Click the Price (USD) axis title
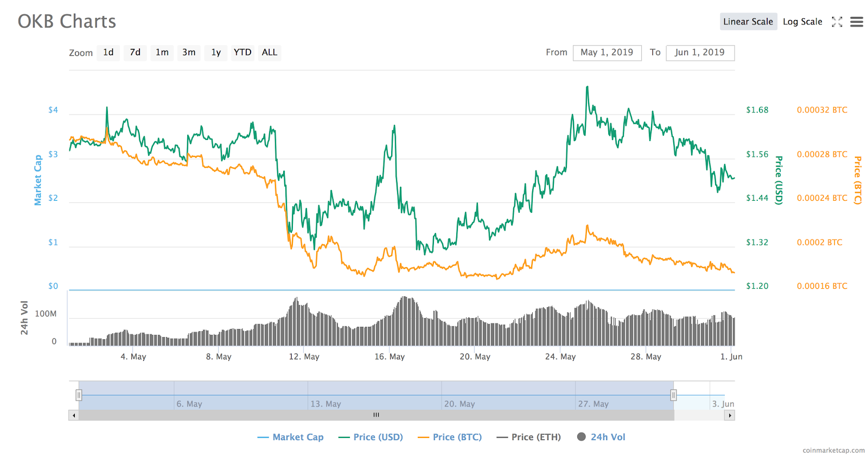This screenshot has width=868, height=457. [x=778, y=180]
